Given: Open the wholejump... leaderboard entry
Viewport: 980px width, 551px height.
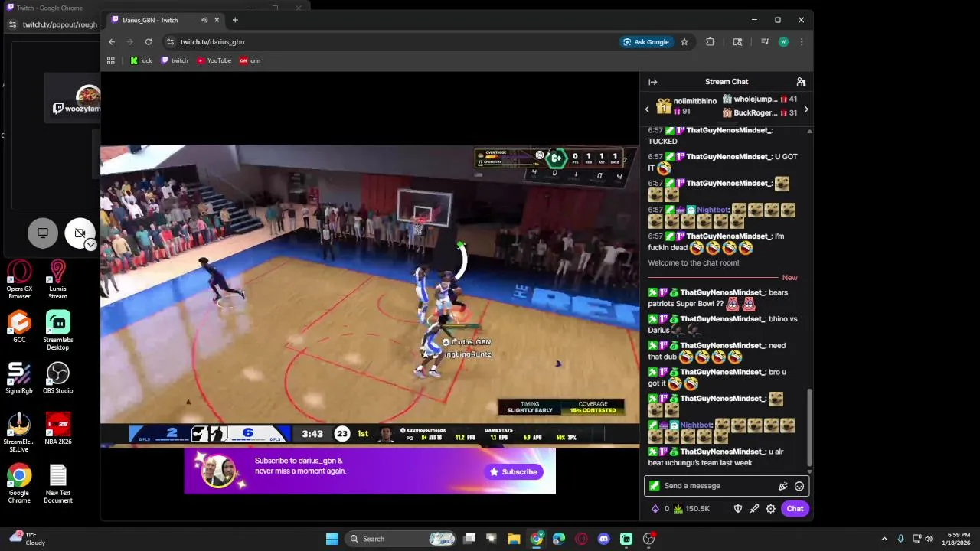Looking at the screenshot, I should pos(759,99).
